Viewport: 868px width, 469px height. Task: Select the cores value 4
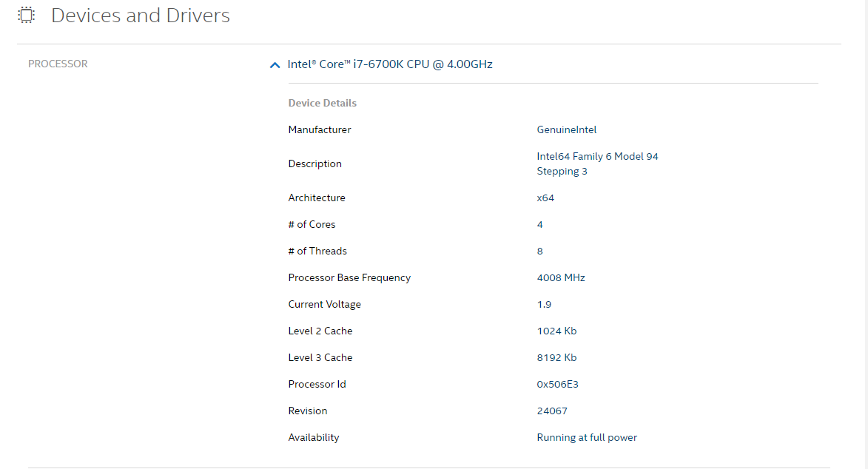pyautogui.click(x=539, y=224)
